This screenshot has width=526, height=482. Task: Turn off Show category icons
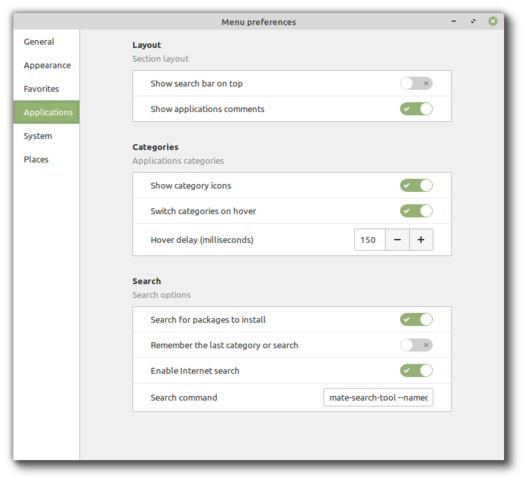click(416, 185)
